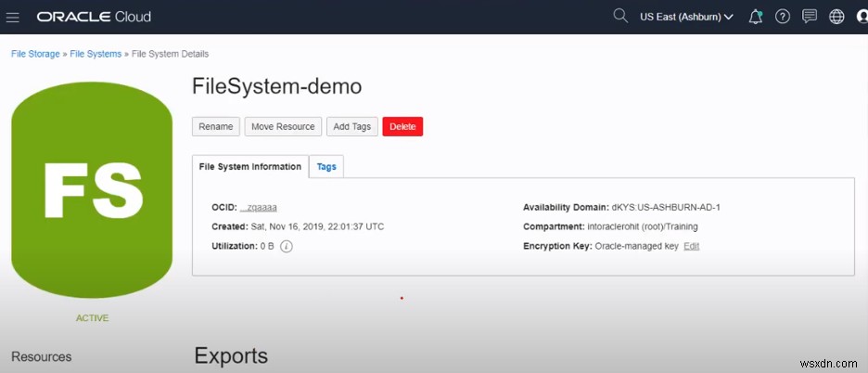Click the red Delete button
868x373 pixels.
pos(402,126)
